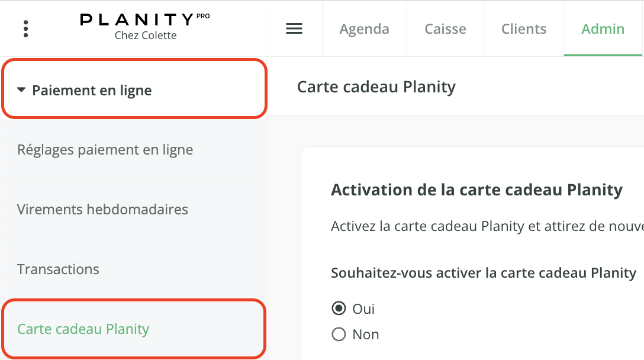Click the Oui option label

(363, 309)
